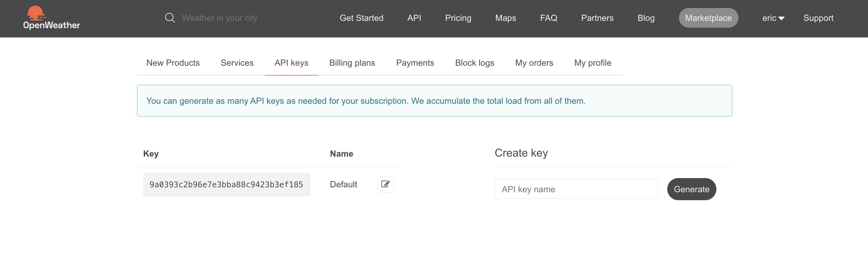
Task: Click the Key column header
Action: 151,154
